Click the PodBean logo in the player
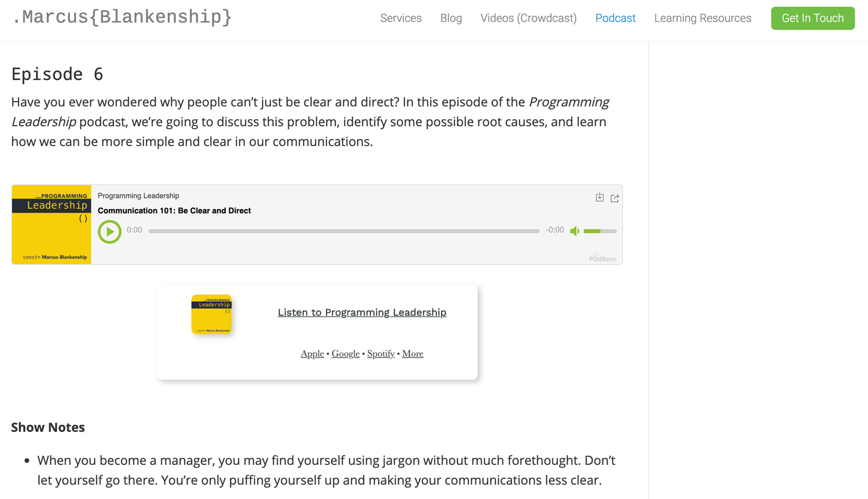 point(602,258)
